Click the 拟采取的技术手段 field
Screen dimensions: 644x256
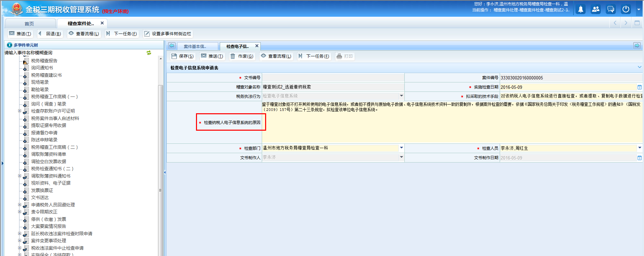tap(572, 96)
